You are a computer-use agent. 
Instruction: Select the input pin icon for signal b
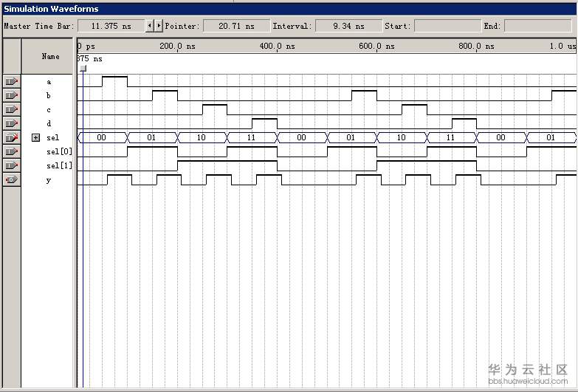pos(11,95)
